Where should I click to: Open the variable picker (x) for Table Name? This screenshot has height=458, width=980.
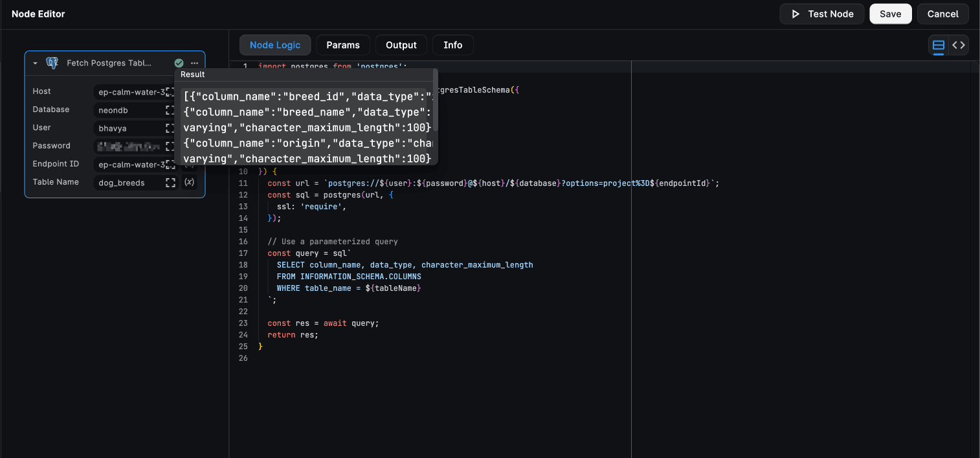(189, 182)
